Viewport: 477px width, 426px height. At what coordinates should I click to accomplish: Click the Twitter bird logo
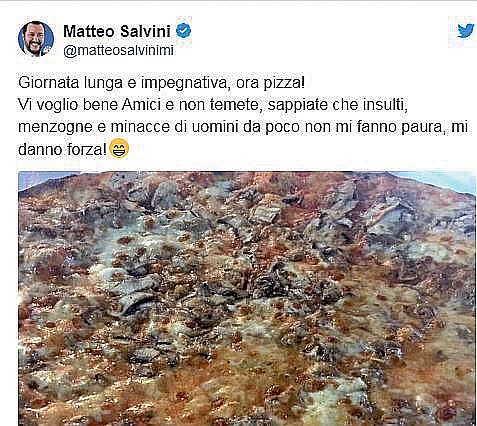[x=466, y=31]
